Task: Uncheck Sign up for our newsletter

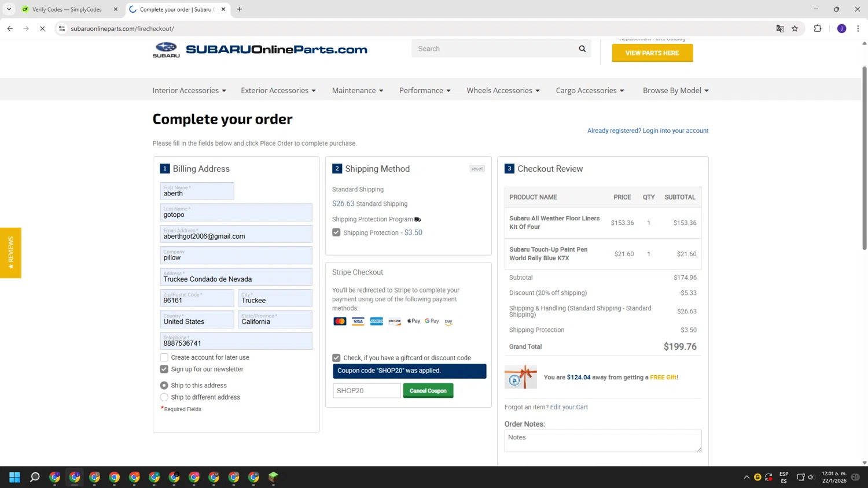Action: click(164, 369)
